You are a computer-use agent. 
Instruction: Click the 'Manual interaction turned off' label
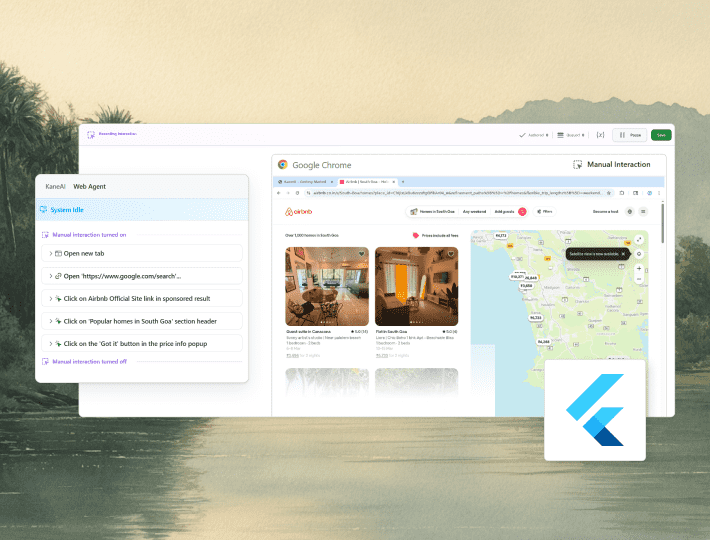click(x=90, y=362)
